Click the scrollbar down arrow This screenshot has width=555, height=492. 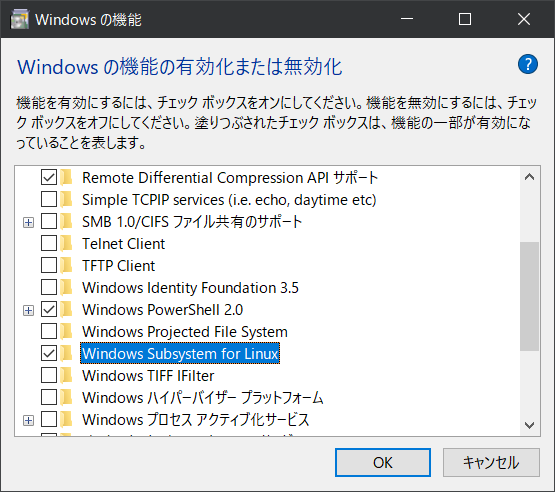tap(530, 425)
